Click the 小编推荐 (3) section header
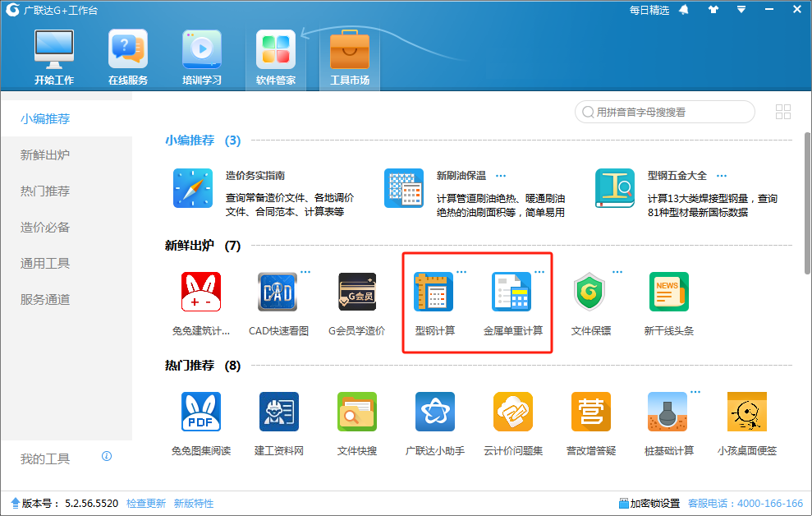Screen dimensions: 812x516 [203, 141]
